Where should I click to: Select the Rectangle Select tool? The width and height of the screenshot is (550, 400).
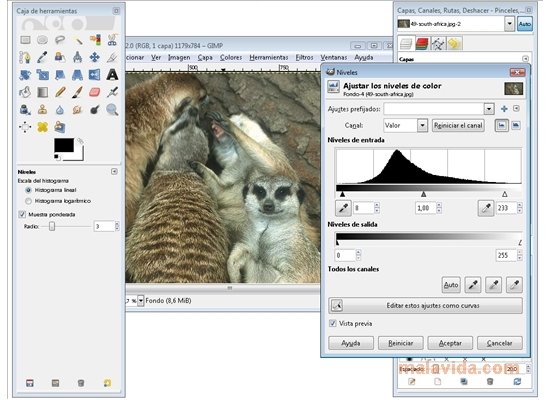[25, 40]
